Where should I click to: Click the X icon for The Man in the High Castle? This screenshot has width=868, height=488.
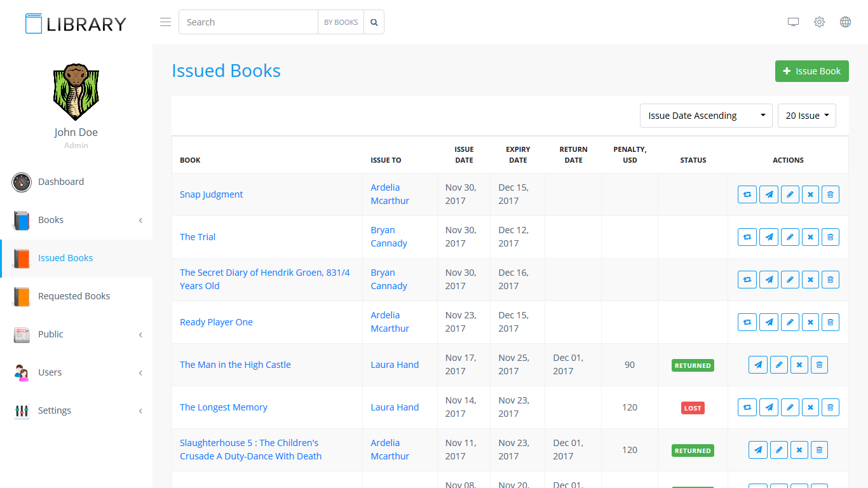click(799, 365)
